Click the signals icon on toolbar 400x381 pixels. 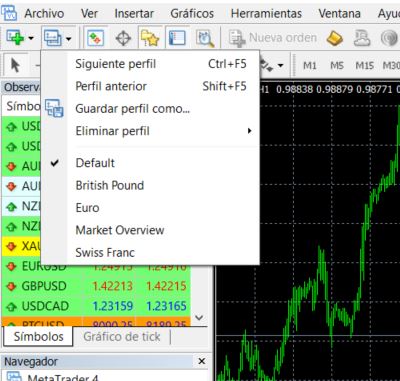(x=389, y=38)
